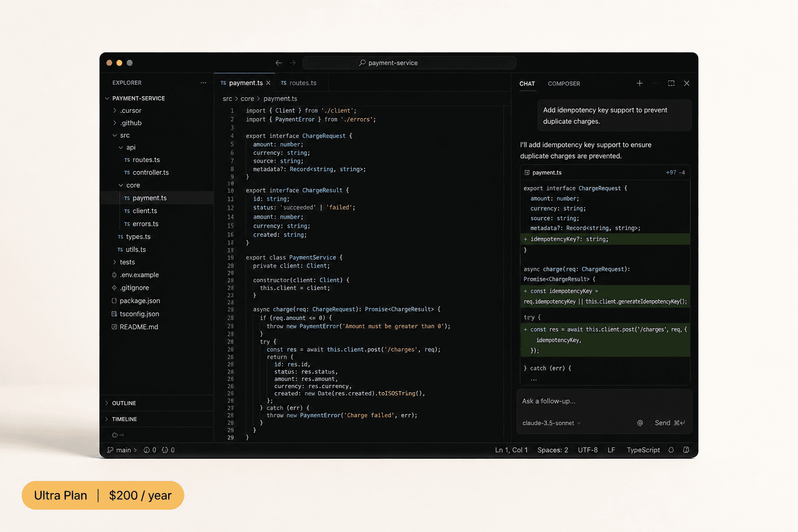Show errors count in status bar

[x=150, y=450]
